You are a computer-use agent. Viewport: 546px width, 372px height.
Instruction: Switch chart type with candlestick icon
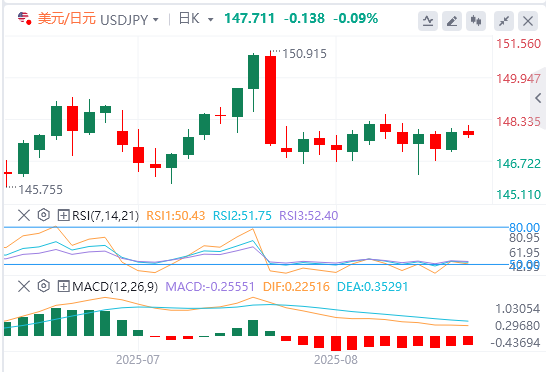tap(476, 21)
